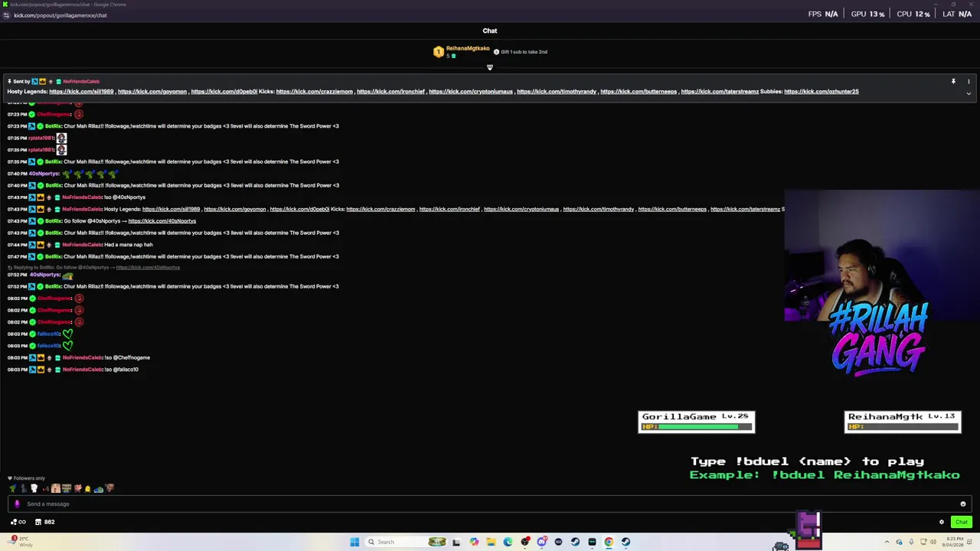Click the tray volume speaker icon

[x=933, y=542]
